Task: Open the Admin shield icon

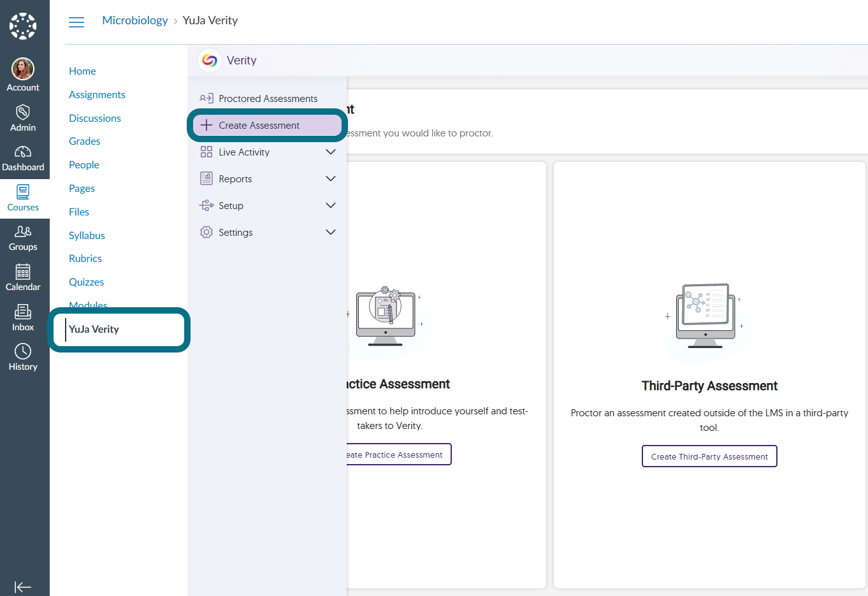Action: click(23, 112)
